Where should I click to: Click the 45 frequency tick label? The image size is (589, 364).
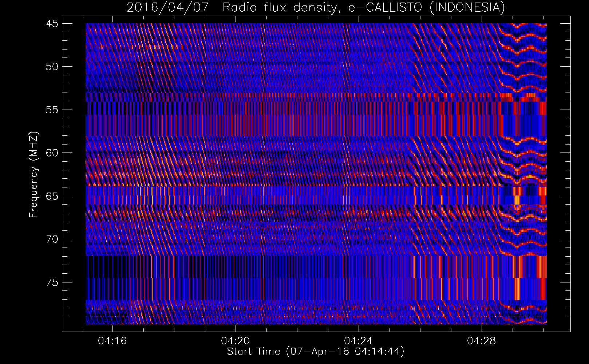[52, 24]
